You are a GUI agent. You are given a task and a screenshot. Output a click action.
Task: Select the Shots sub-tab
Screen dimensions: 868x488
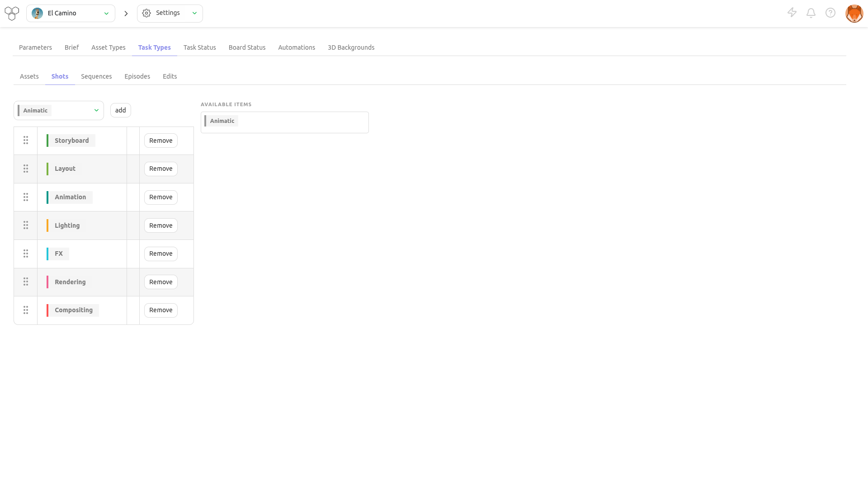[60, 76]
